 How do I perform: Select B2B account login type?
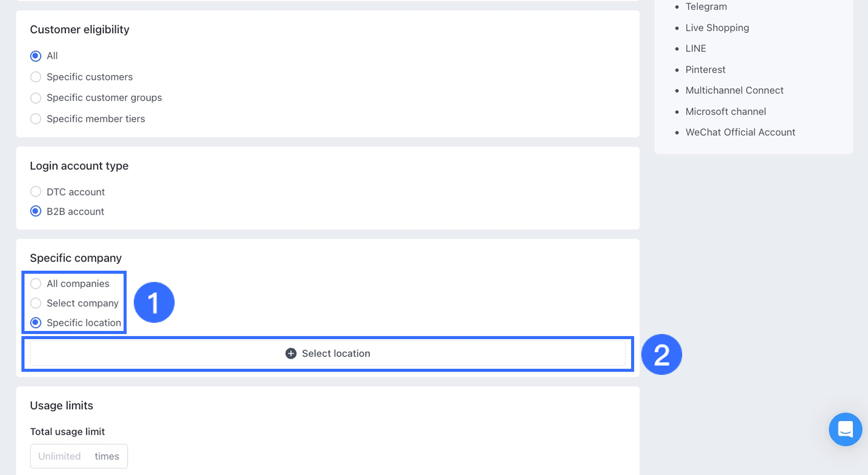pos(36,211)
